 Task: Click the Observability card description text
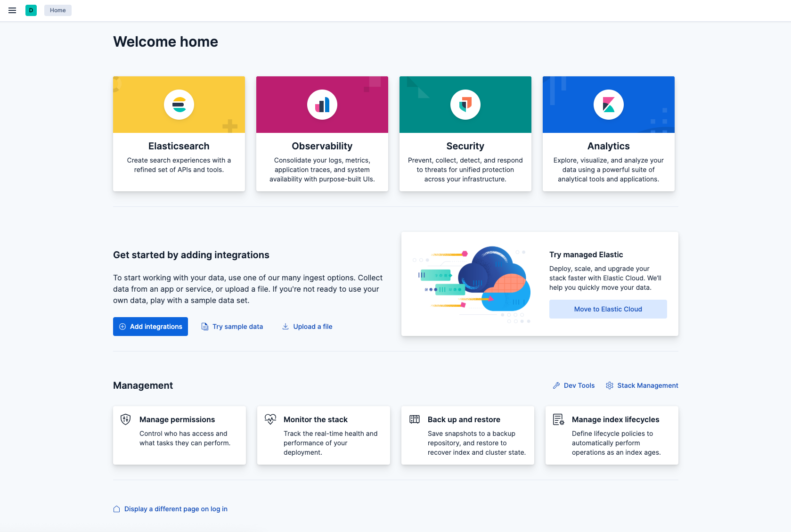[x=322, y=170]
